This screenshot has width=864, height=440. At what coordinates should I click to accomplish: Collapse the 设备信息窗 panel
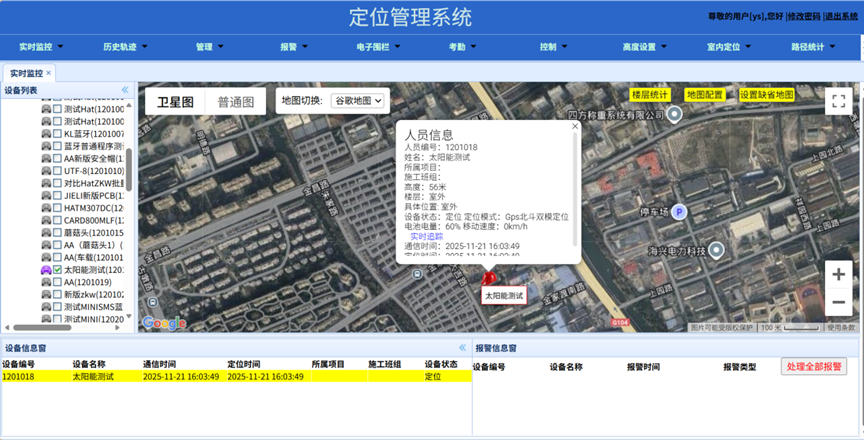[x=462, y=348]
